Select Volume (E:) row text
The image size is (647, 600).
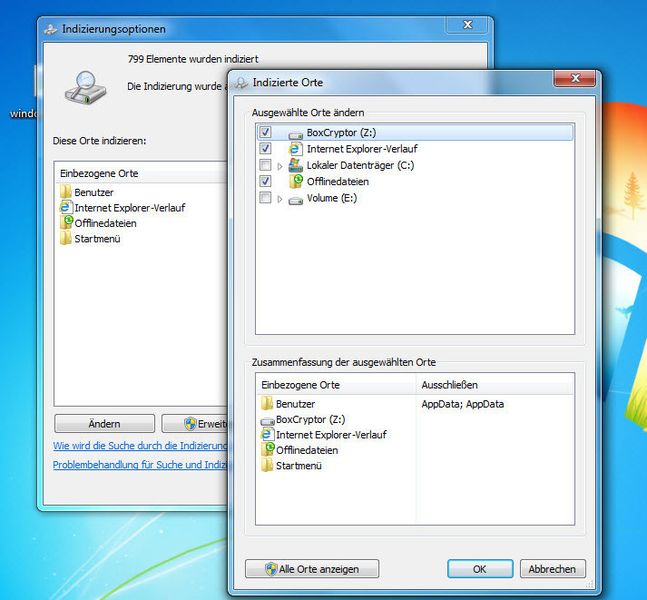332,198
